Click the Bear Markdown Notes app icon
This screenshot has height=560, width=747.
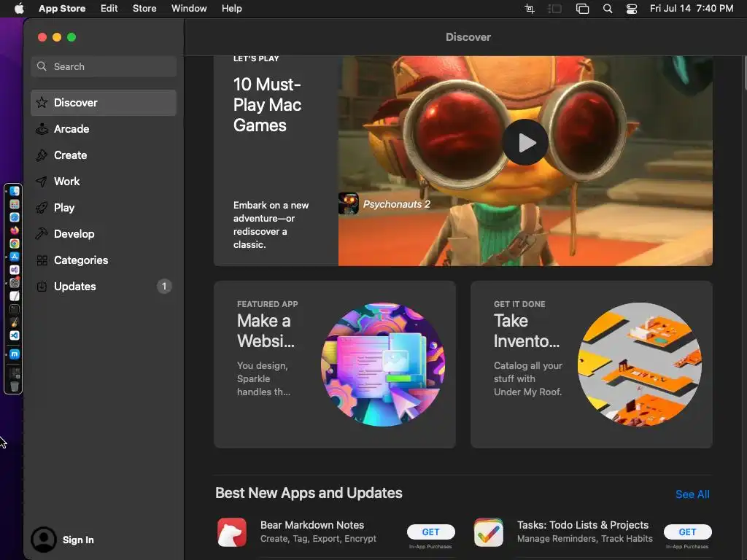click(x=232, y=532)
